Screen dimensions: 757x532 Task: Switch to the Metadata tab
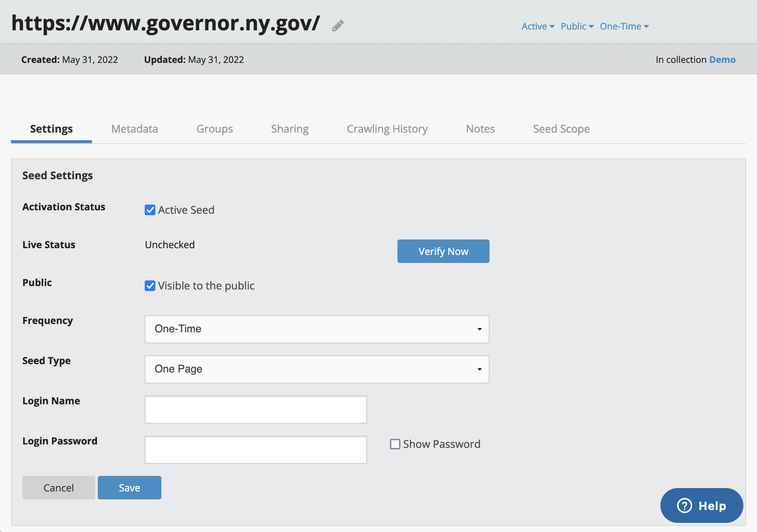coord(135,129)
